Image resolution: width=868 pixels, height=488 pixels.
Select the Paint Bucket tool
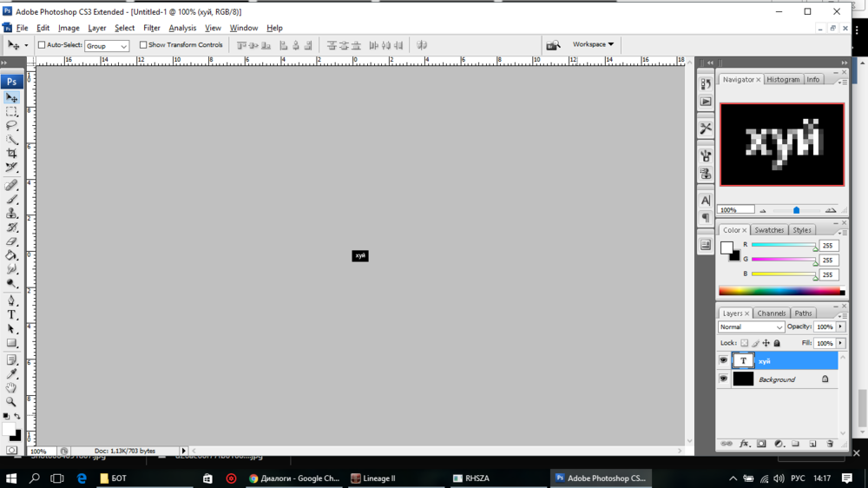point(11,255)
